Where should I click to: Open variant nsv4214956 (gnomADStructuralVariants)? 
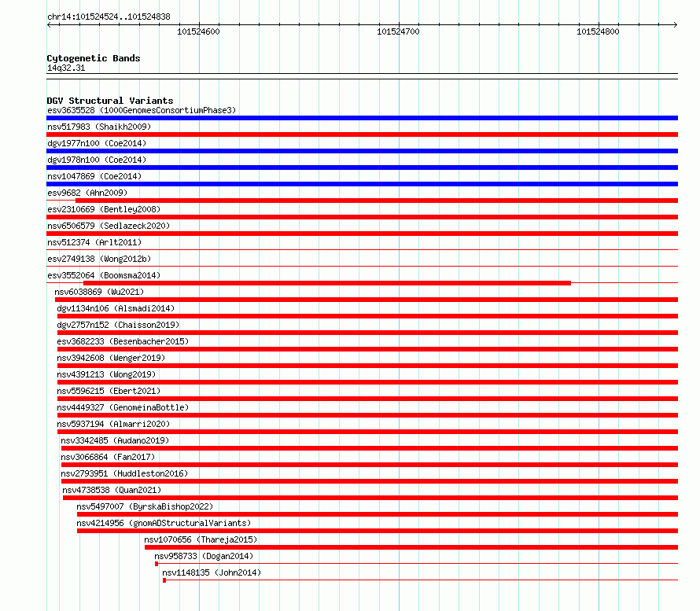point(164,523)
